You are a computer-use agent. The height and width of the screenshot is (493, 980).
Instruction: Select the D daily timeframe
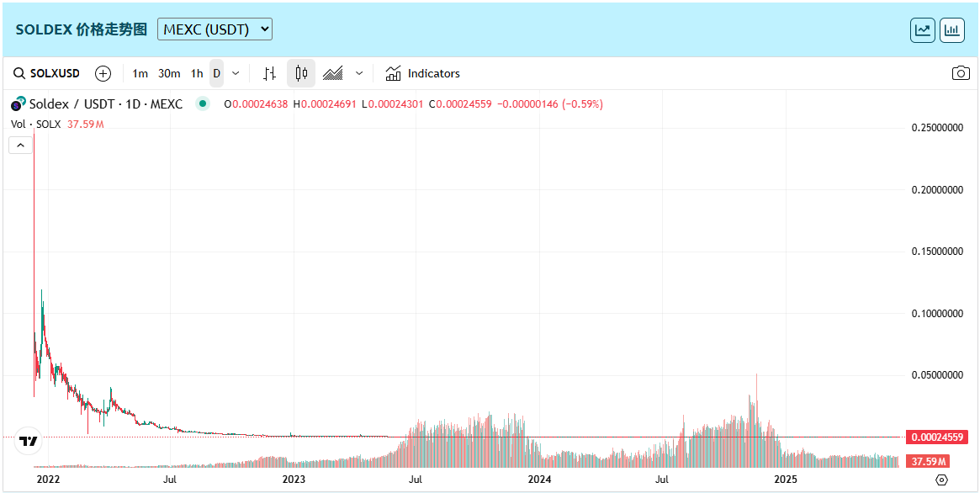[x=216, y=73]
